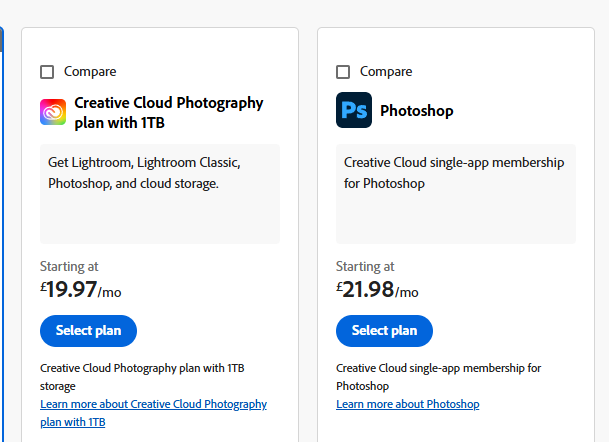Open Learn more about Photoshop link

pyautogui.click(x=408, y=404)
